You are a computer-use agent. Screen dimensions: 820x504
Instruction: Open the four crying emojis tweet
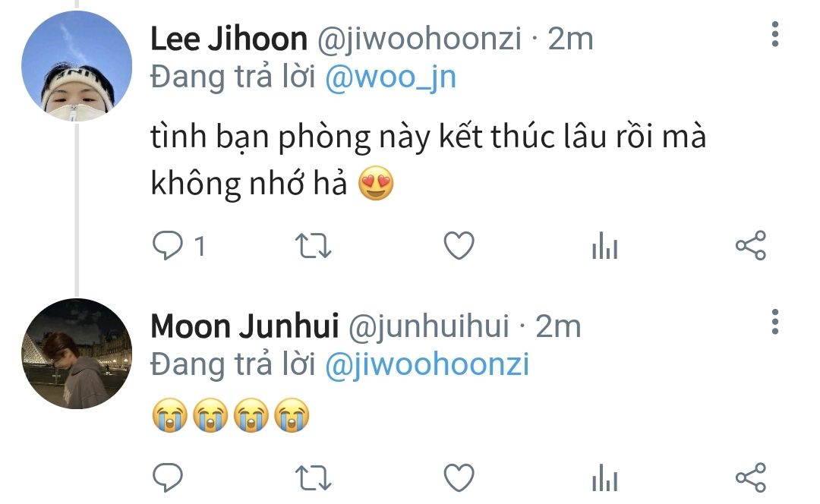click(x=231, y=415)
